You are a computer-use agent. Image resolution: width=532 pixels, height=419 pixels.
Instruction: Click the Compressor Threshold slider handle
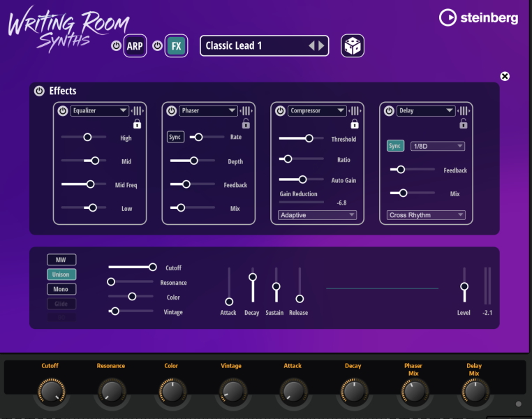click(x=309, y=138)
